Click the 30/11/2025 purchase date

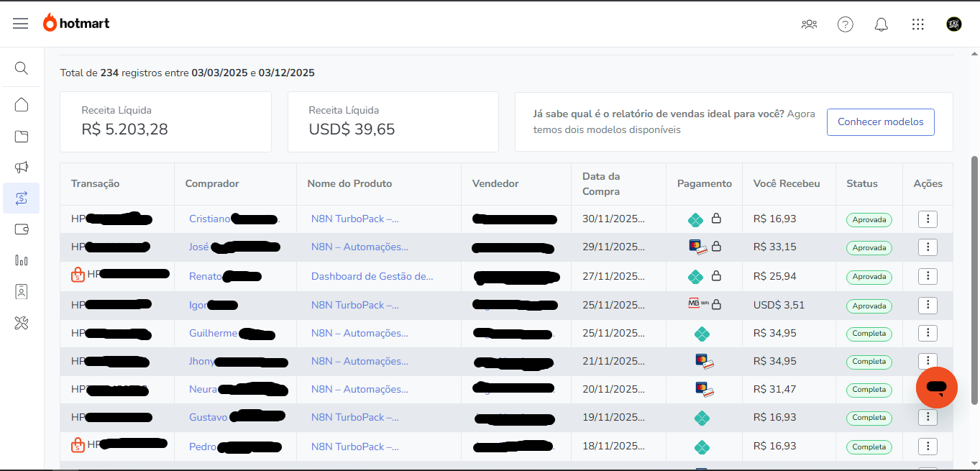(614, 219)
